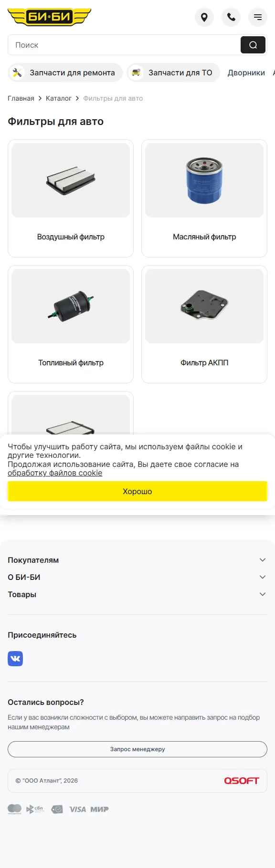This screenshot has width=275, height=868.
Task: Expand the Товары footer section
Action: pos(137,594)
